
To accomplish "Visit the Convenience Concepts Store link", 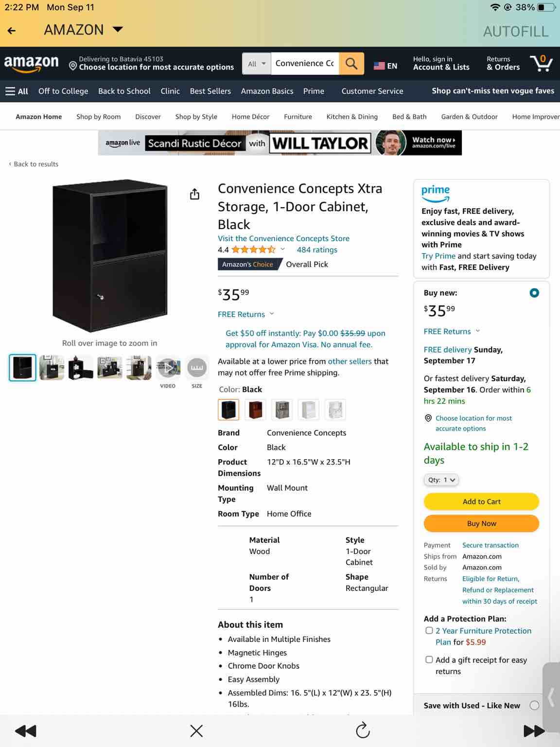I will [x=283, y=238].
